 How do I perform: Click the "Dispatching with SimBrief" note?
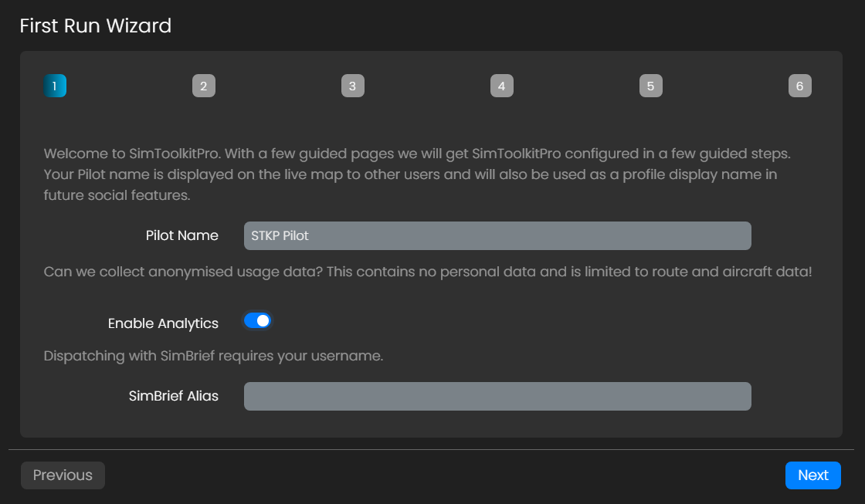[x=213, y=356]
